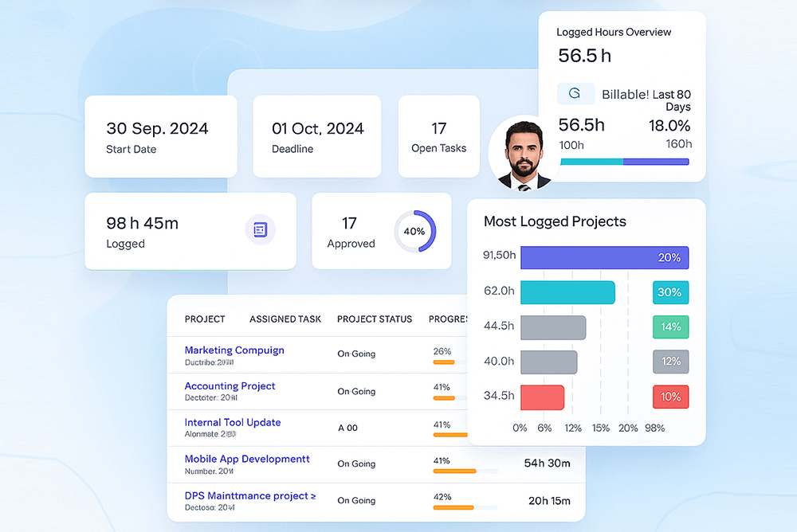797x532 pixels.
Task: Click the green 14% badge
Action: 670,327
